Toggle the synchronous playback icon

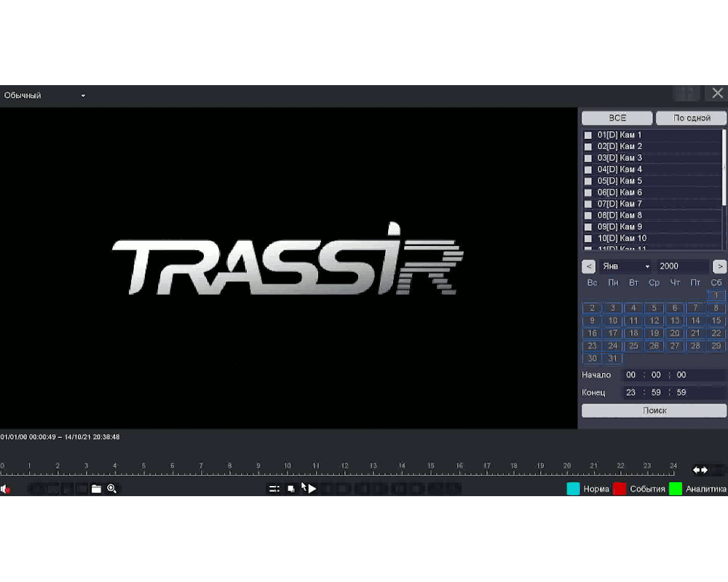pos(274,489)
